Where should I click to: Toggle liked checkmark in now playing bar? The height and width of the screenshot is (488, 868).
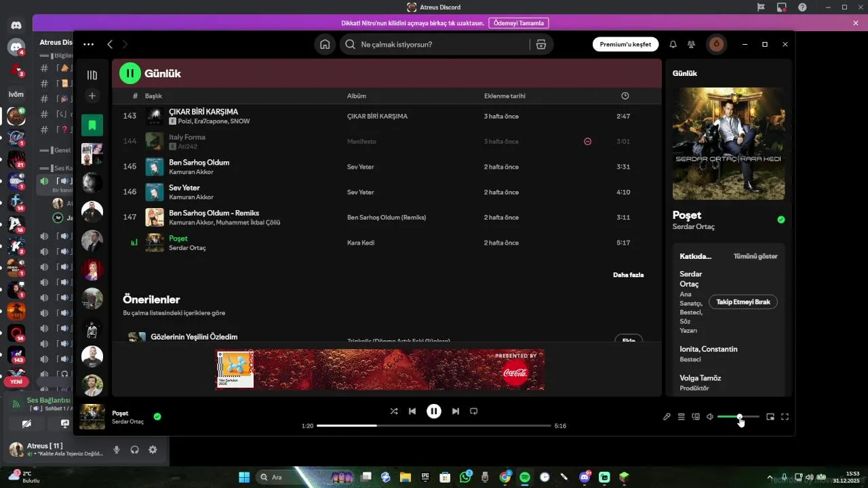tap(157, 417)
